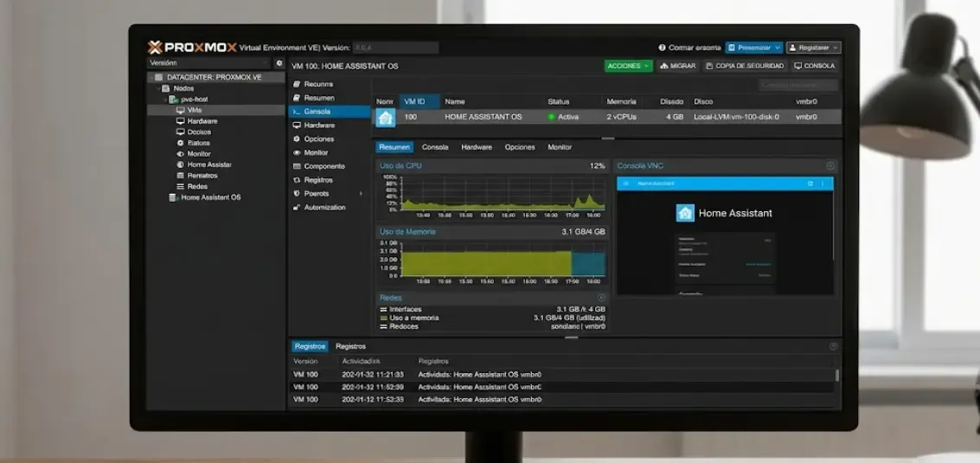Open the Versiónn view dropdown
Viewport: 980px width, 463px height.
tap(209, 63)
